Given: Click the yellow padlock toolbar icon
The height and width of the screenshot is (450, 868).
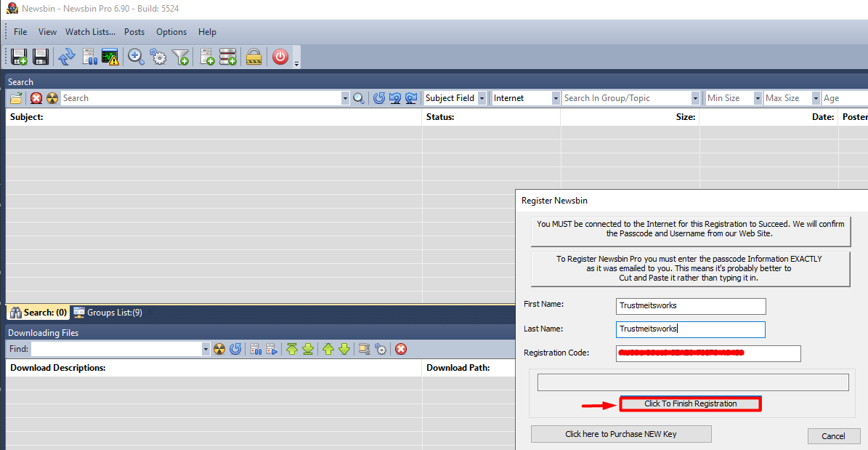Looking at the screenshot, I should [x=253, y=57].
